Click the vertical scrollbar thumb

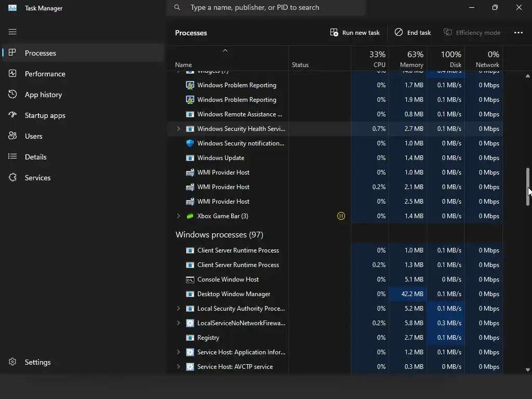[528, 187]
